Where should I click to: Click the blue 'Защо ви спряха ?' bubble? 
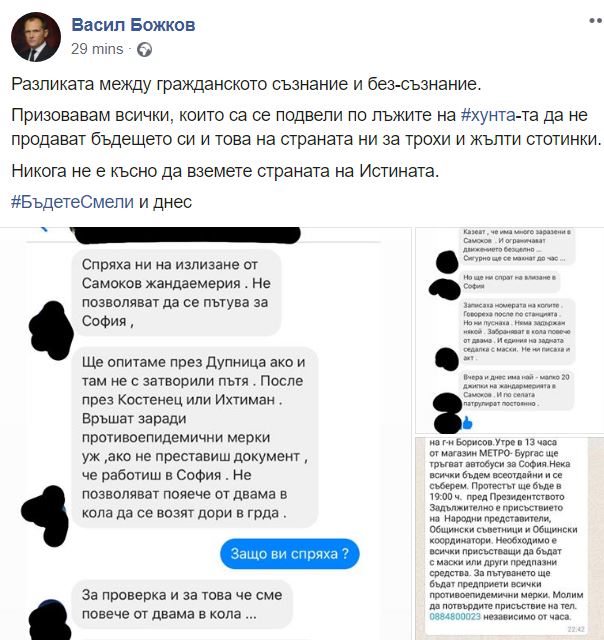pos(289,554)
